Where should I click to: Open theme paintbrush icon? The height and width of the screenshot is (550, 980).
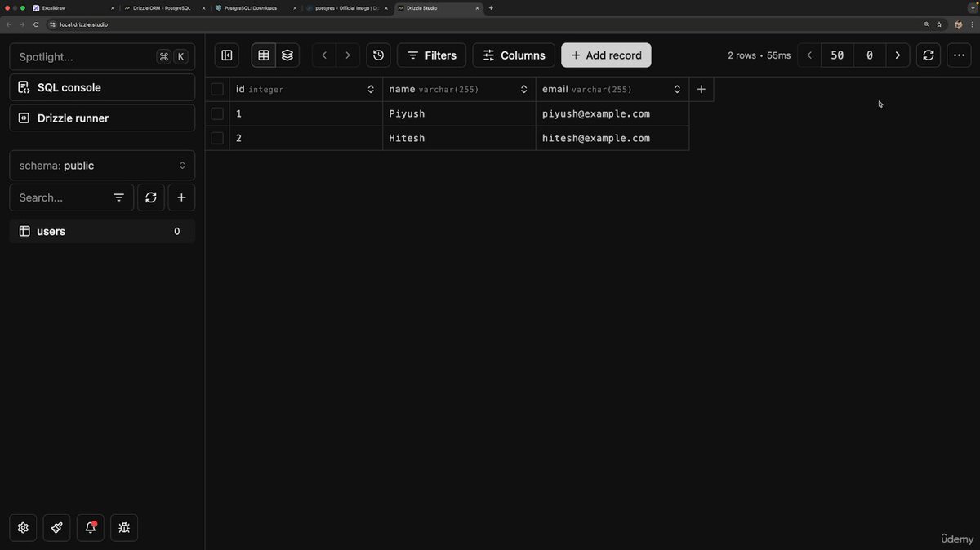pos(56,528)
